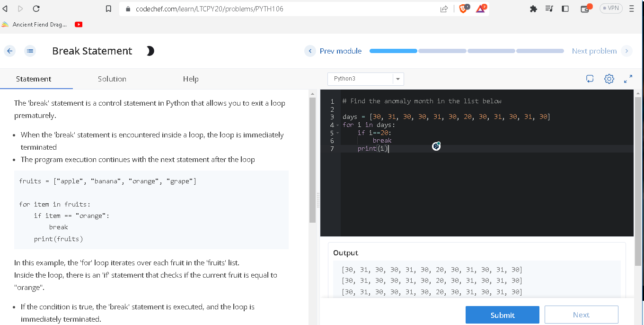Click the comment on line 1
The image size is (644, 325).
422,101
